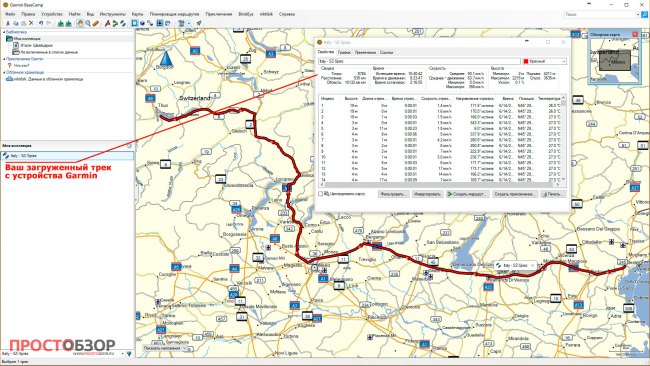Open the dropdown arrow next to search field

pos(638,14)
